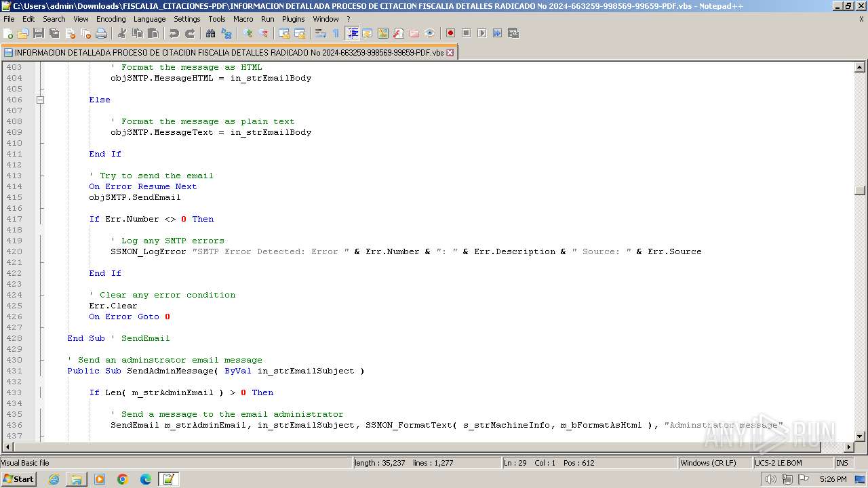Toggle Show All Characters pilcrow icon
This screenshot has height=488, width=868.
[x=336, y=33]
